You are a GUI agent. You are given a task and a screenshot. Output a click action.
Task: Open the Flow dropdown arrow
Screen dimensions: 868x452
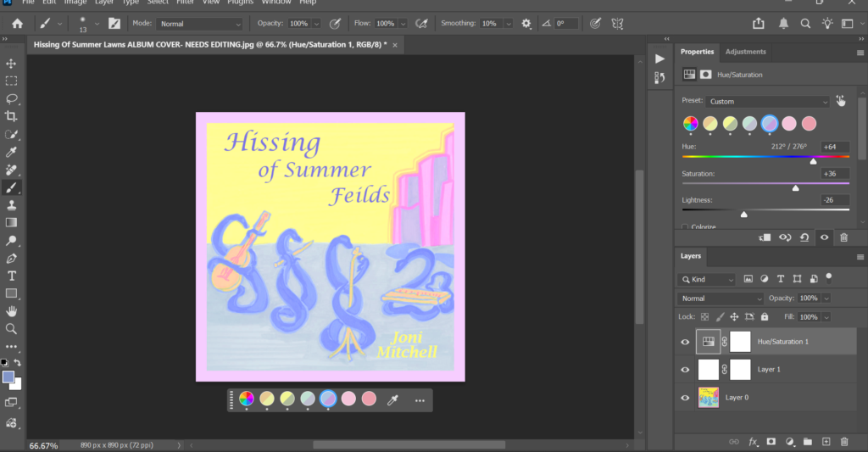click(403, 24)
